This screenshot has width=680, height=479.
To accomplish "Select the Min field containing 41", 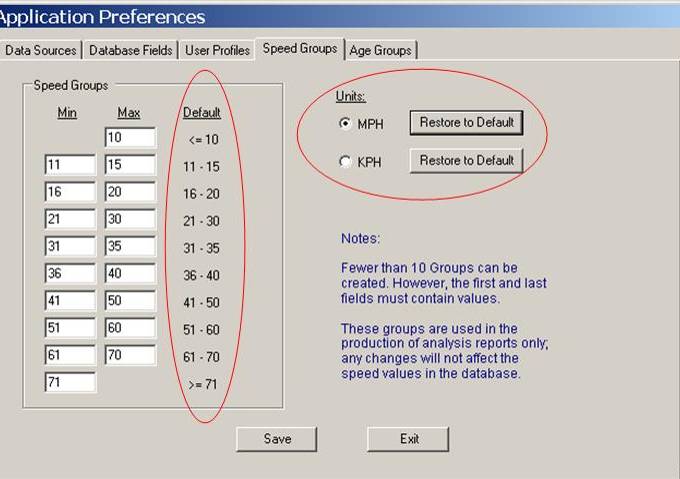I will click(70, 301).
